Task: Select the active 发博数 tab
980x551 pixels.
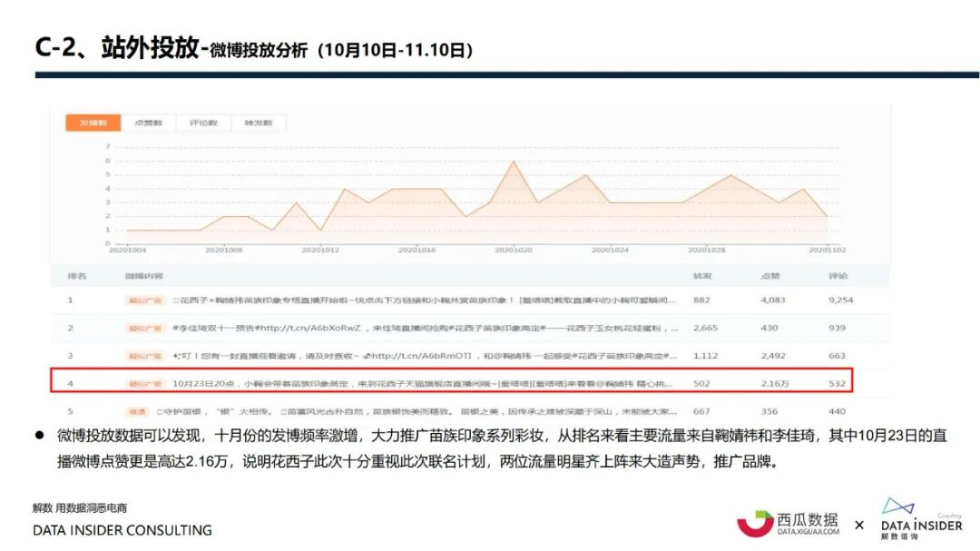Action: [x=94, y=122]
